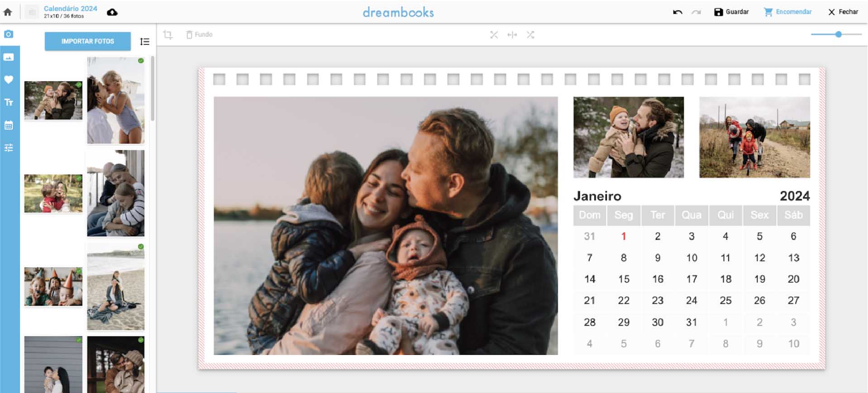
Task: Delete background with Fundo button
Action: [x=199, y=34]
